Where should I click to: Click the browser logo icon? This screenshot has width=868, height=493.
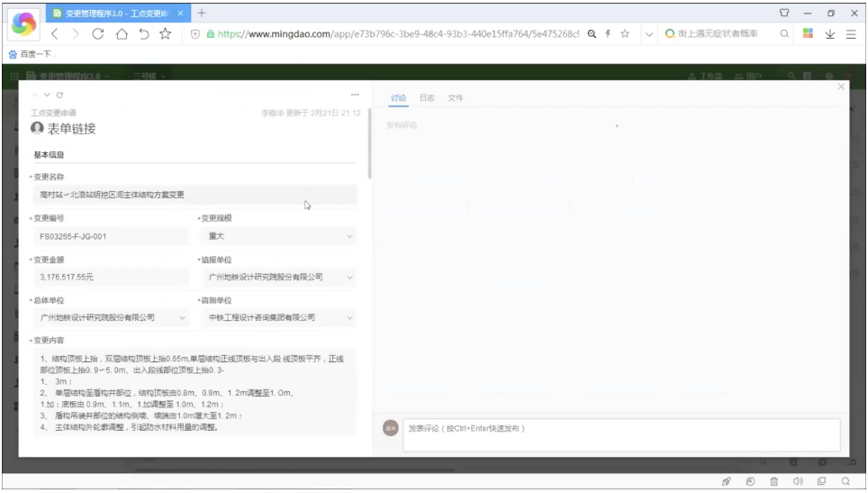(23, 23)
